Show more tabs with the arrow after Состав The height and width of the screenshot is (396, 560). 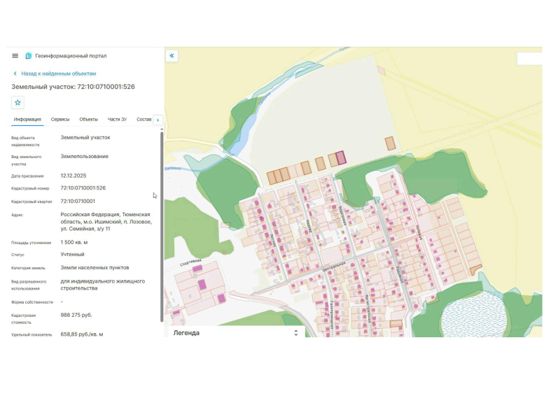[158, 120]
